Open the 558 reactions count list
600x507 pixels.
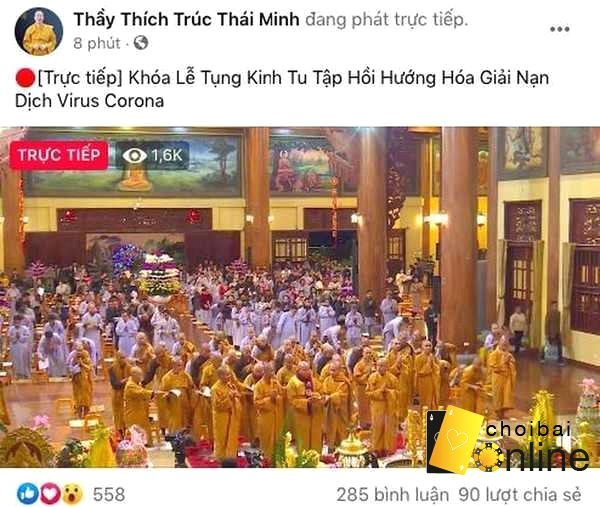coord(109,494)
